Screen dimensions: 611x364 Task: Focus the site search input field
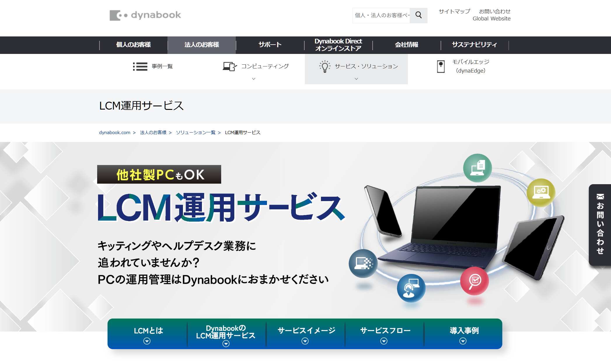[381, 15]
